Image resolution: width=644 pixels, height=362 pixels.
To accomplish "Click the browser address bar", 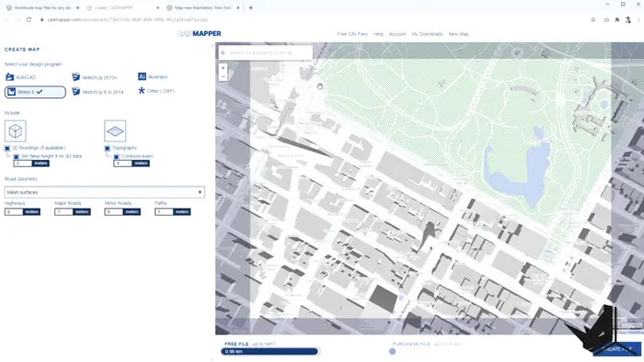I will point(312,19).
